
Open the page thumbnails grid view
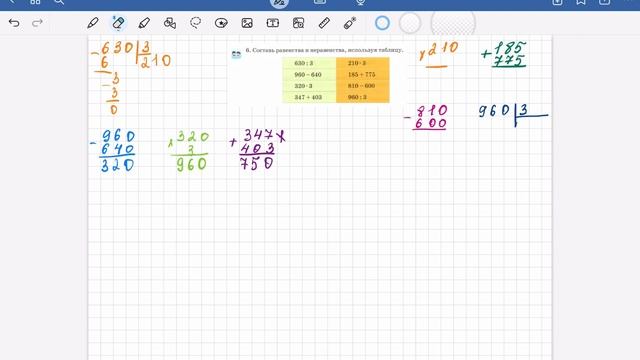(35, 2)
